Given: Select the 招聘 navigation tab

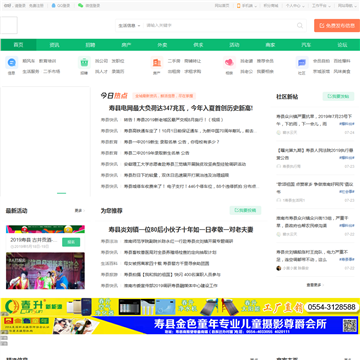Looking at the screenshot, I should pyautogui.click(x=90, y=45).
